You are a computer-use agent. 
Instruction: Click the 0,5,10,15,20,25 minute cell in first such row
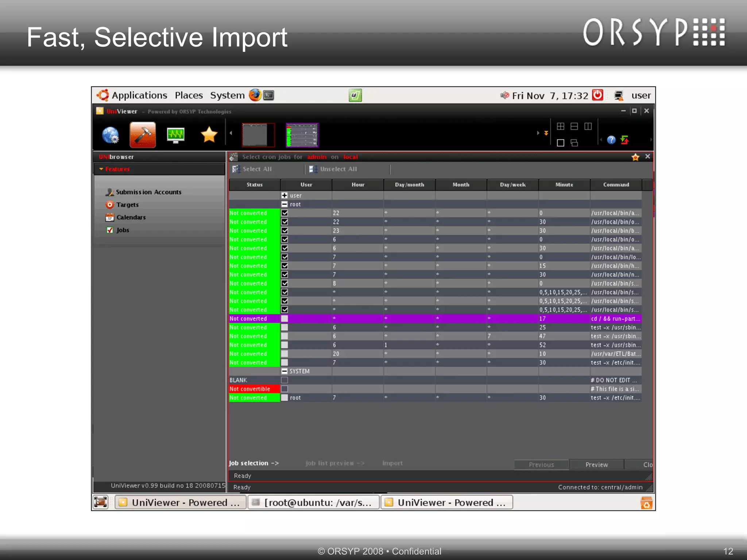(x=564, y=292)
